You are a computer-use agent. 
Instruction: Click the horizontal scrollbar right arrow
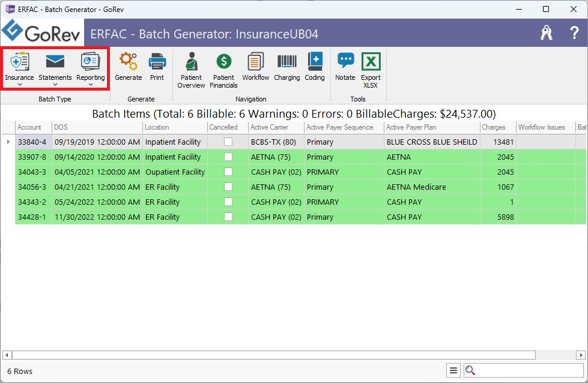581,355
